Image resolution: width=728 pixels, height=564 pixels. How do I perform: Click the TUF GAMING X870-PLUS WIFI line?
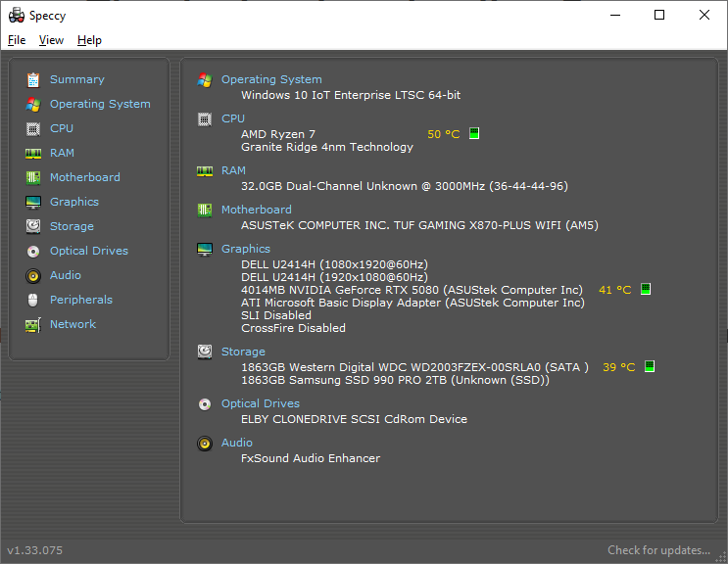(419, 225)
